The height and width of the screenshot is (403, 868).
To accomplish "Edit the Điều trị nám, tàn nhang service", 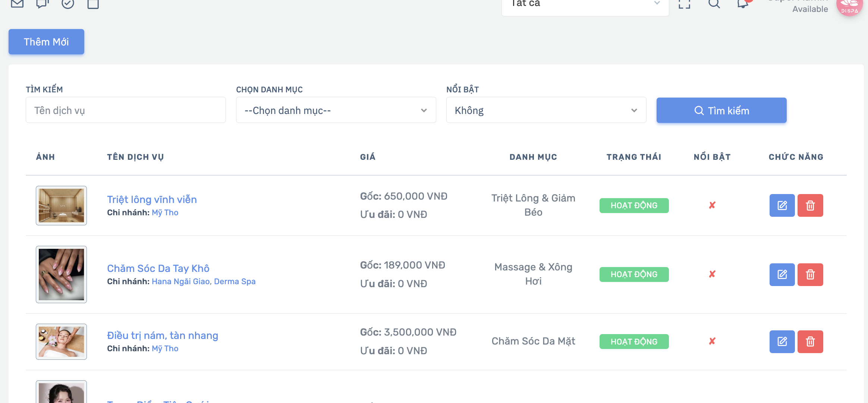I will point(782,342).
